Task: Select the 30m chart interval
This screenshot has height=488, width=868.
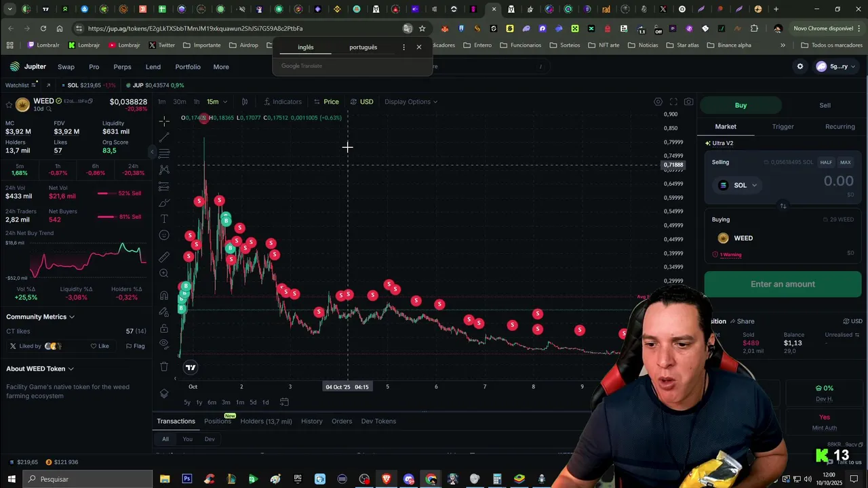Action: click(180, 102)
